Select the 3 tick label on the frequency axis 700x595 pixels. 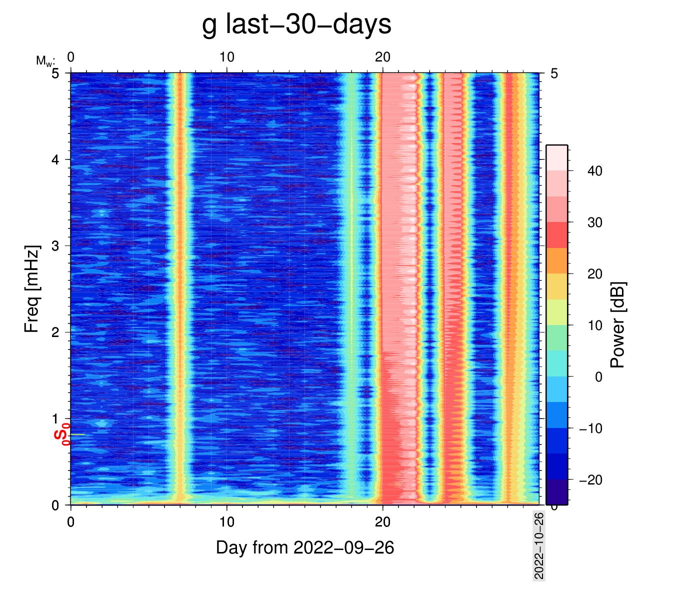click(x=55, y=246)
